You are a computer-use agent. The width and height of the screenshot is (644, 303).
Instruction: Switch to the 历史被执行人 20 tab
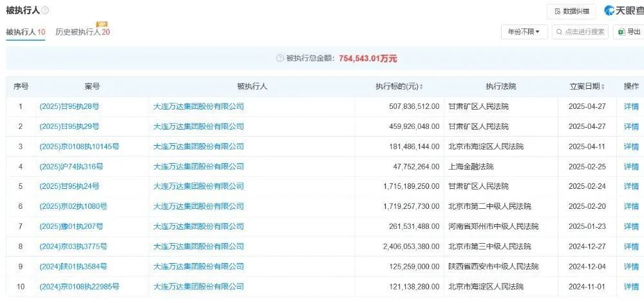pos(82,32)
